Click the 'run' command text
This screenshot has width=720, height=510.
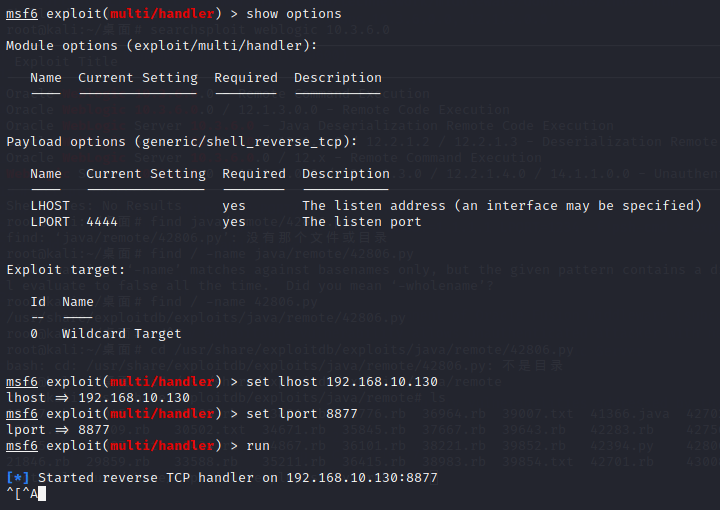(x=258, y=446)
